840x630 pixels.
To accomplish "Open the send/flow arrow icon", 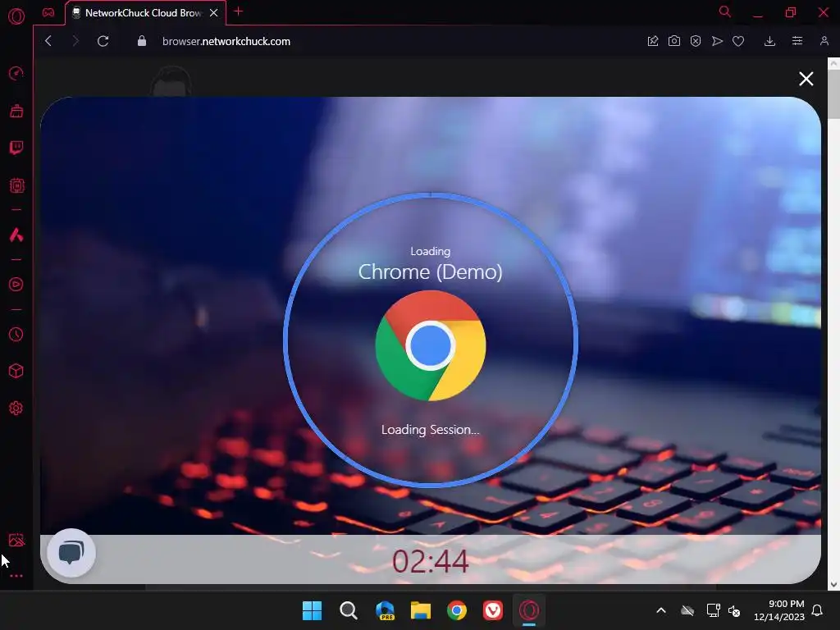I will (717, 41).
